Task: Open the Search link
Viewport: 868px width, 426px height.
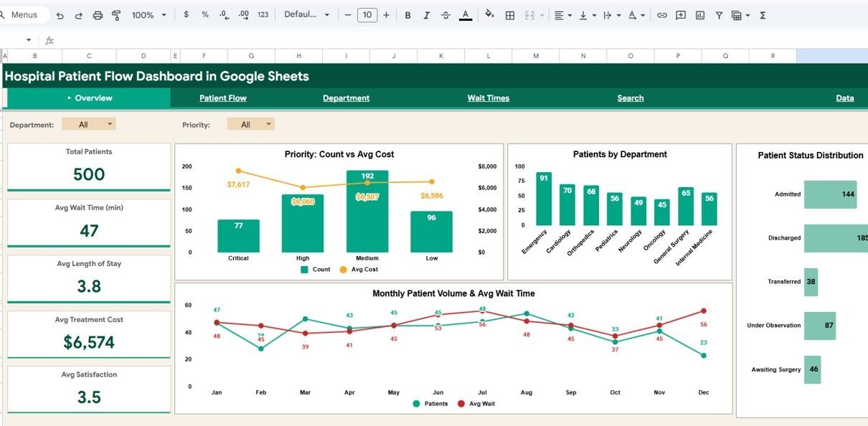Action: (630, 98)
